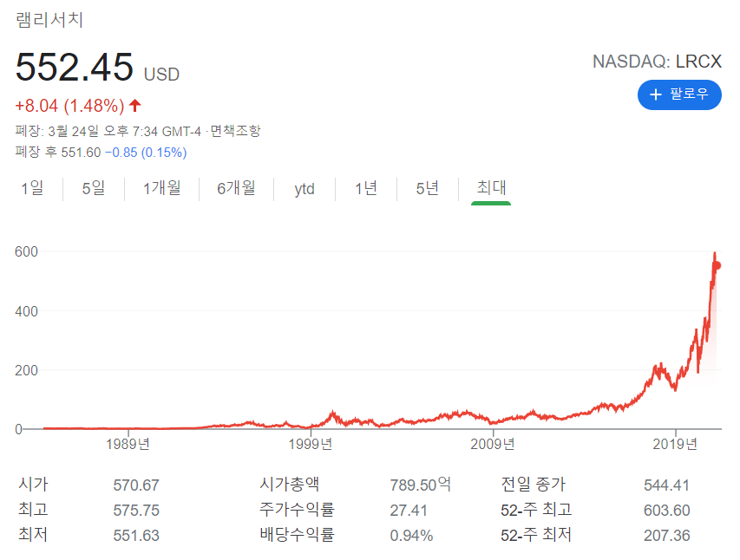
Task: Click the plus icon on the 팔로우 button
Action: point(655,95)
